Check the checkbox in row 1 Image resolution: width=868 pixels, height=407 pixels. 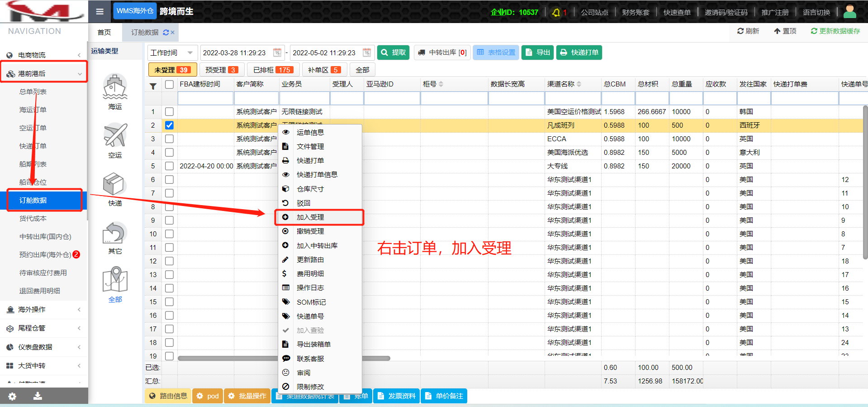coord(169,112)
